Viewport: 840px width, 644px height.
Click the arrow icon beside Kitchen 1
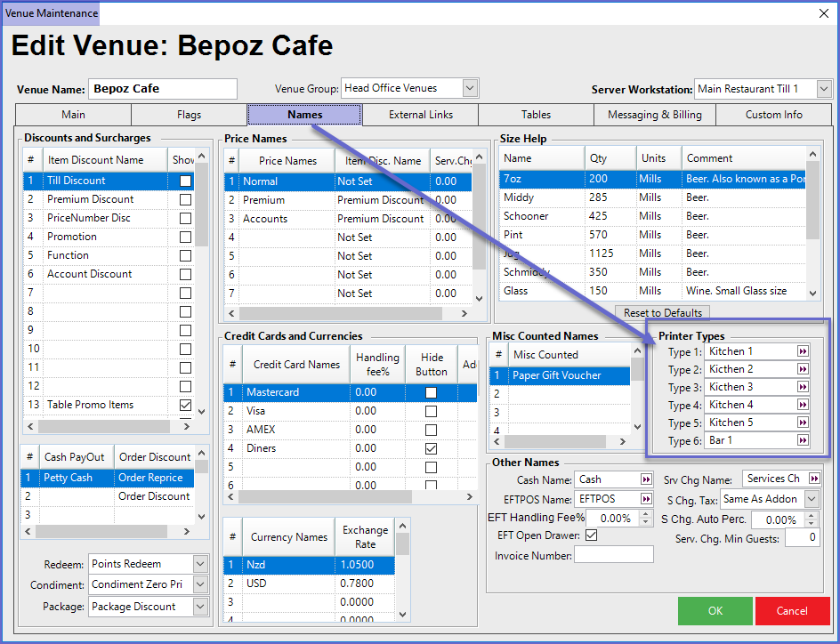(804, 351)
